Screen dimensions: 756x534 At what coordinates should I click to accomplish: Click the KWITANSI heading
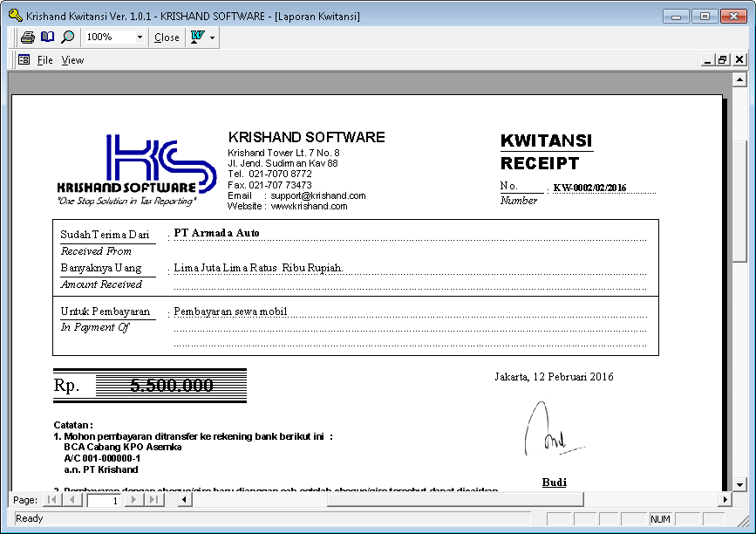pos(546,140)
